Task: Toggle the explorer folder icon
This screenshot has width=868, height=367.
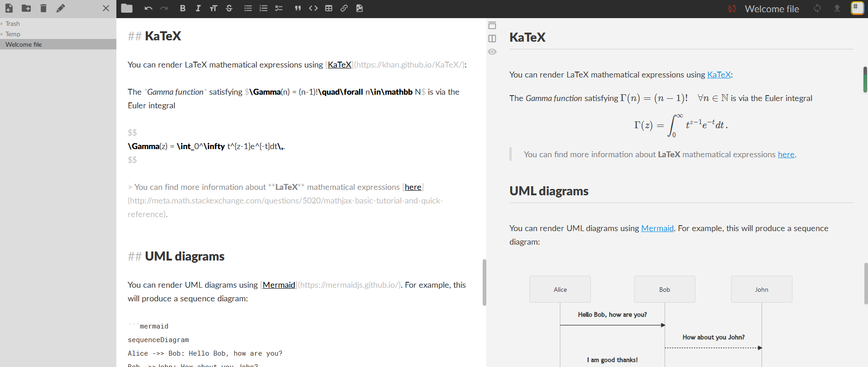Action: click(127, 8)
